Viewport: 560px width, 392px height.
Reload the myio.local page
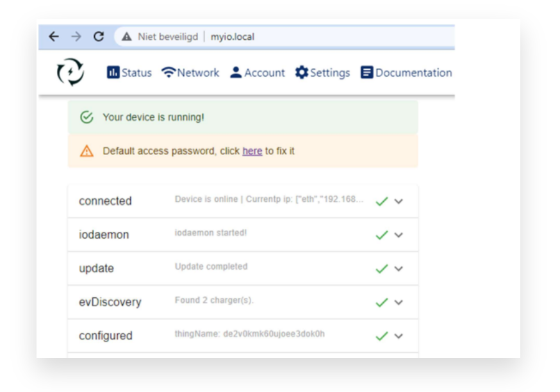click(x=99, y=37)
